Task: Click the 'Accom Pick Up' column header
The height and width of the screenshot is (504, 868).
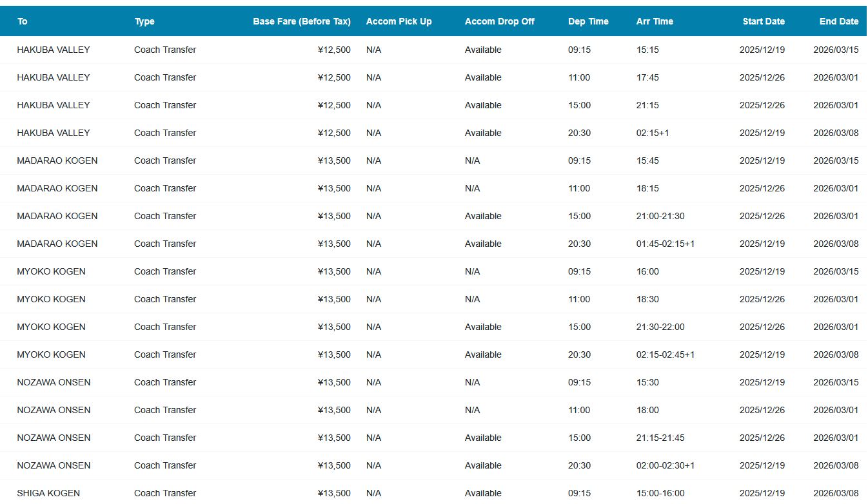Action: click(399, 21)
